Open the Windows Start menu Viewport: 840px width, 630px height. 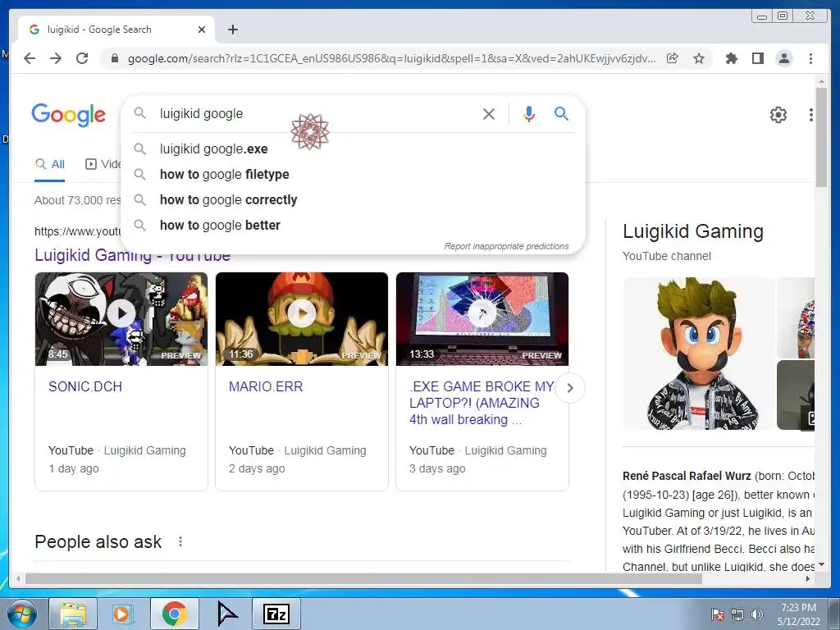22,614
